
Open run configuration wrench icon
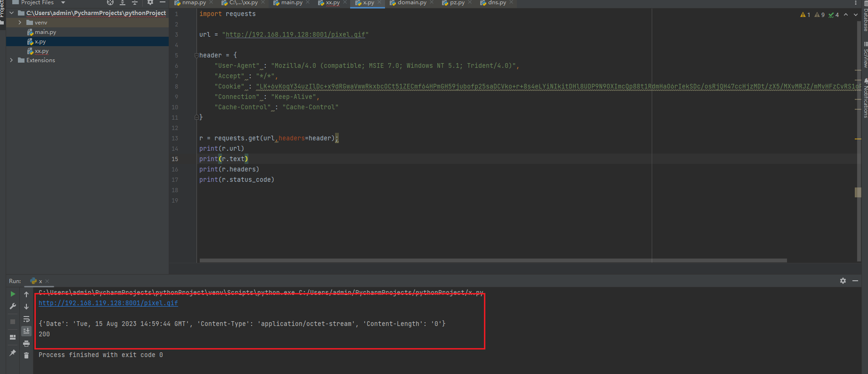pyautogui.click(x=13, y=306)
